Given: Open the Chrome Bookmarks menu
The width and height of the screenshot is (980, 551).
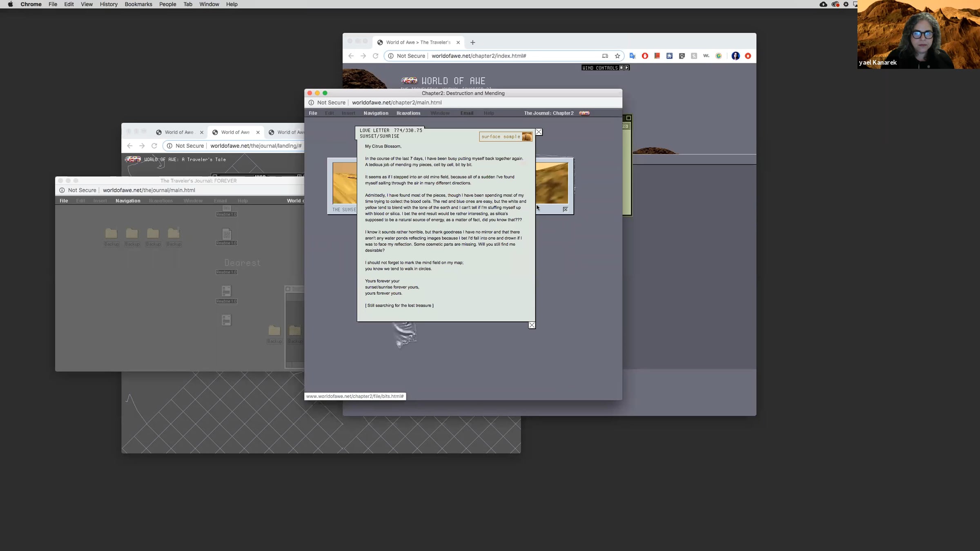Looking at the screenshot, I should click(x=138, y=4).
